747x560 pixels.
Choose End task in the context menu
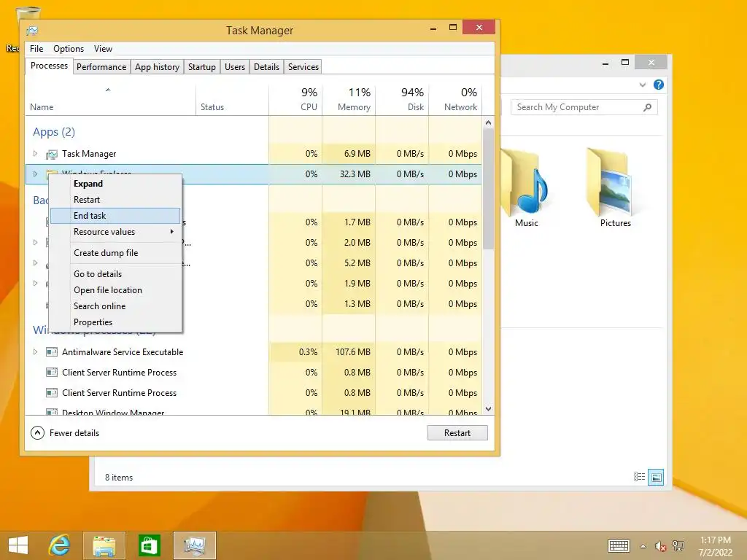[115, 216]
